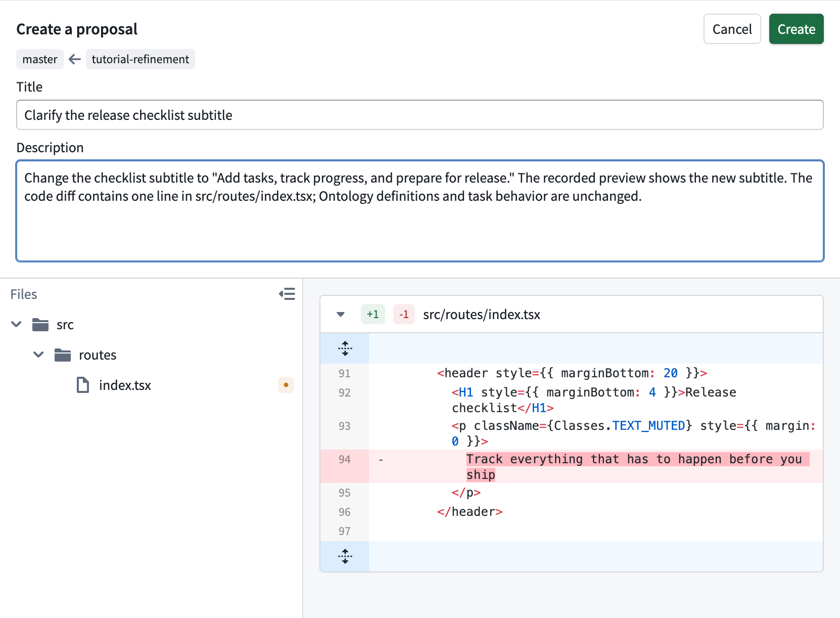Click the closing </header> code line
The height and width of the screenshot is (618, 840).
(470, 512)
